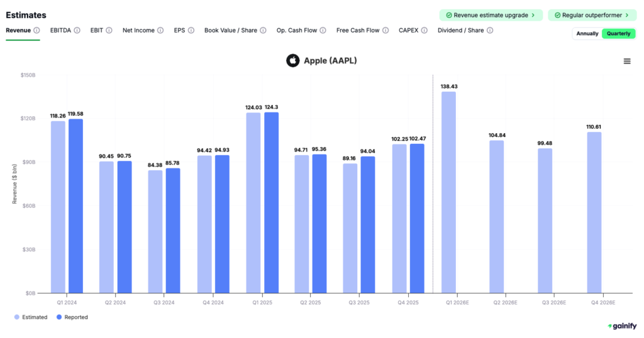Click the info icon next to Net Income
644x338 pixels.
tap(160, 30)
